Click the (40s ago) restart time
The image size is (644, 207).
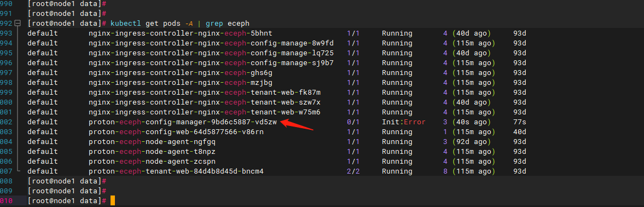pos(472,122)
